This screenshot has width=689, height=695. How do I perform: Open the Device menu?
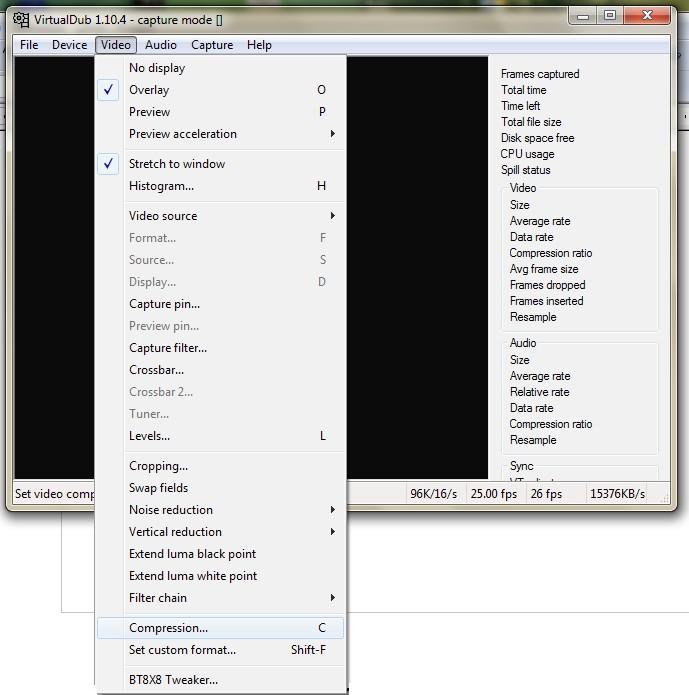(70, 45)
